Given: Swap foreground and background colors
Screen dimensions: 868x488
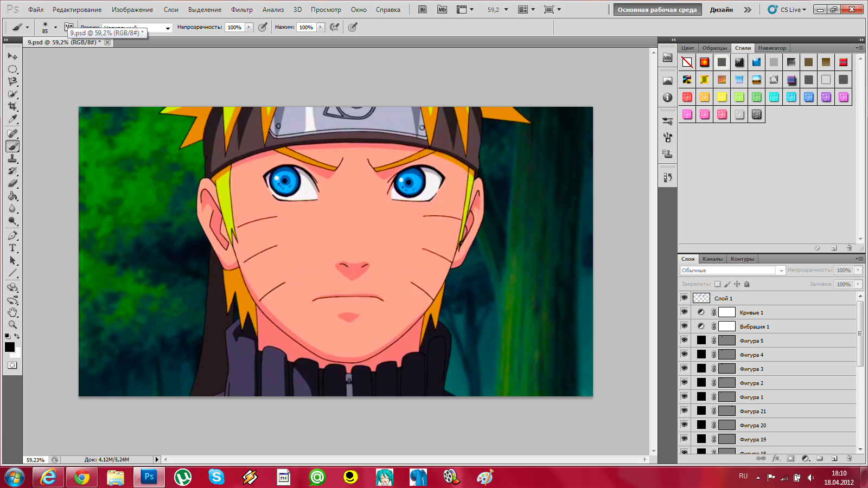Looking at the screenshot, I should (17, 336).
